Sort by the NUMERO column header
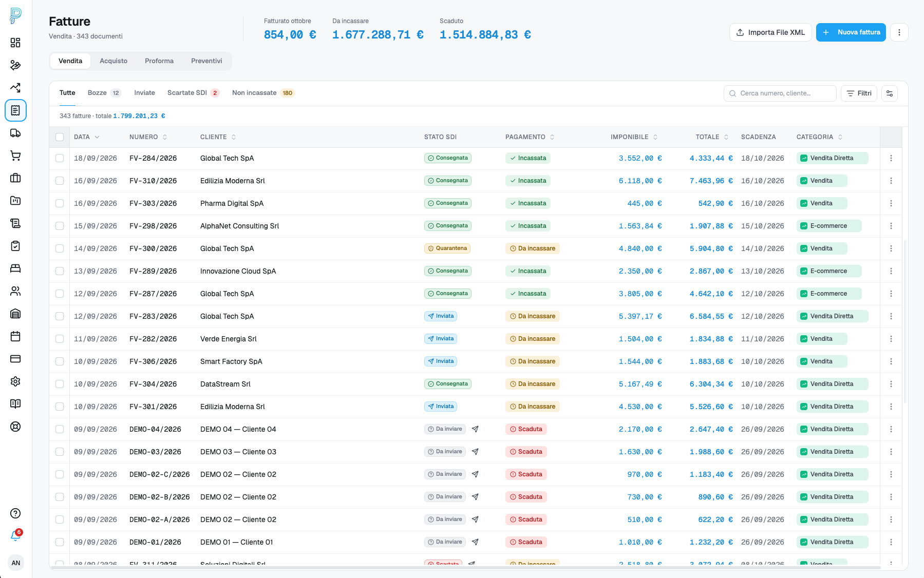The width and height of the screenshot is (924, 578). (x=148, y=137)
